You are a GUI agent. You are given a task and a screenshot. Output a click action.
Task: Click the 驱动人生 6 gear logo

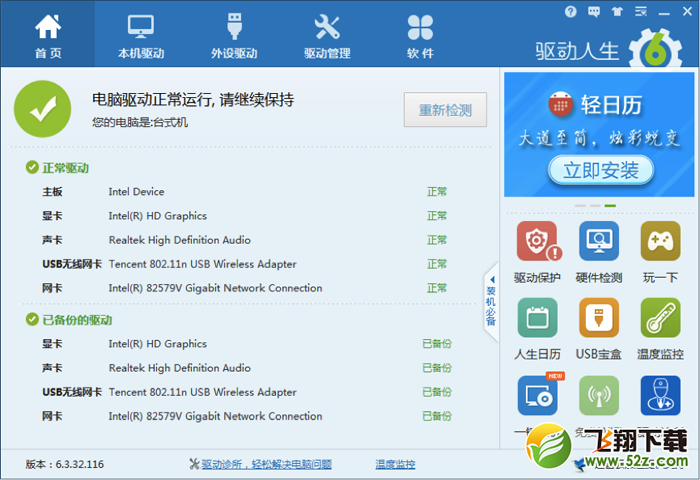(655, 49)
